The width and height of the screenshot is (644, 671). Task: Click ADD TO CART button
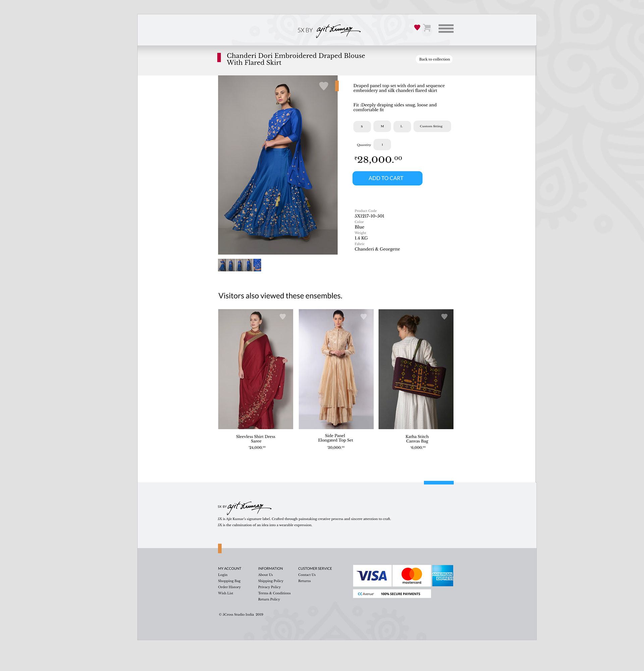(387, 178)
